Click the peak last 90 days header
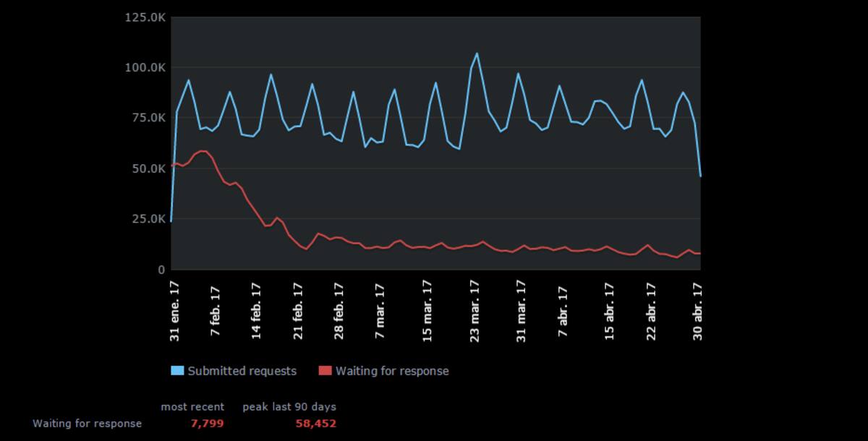The width and height of the screenshot is (868, 441). click(x=289, y=407)
